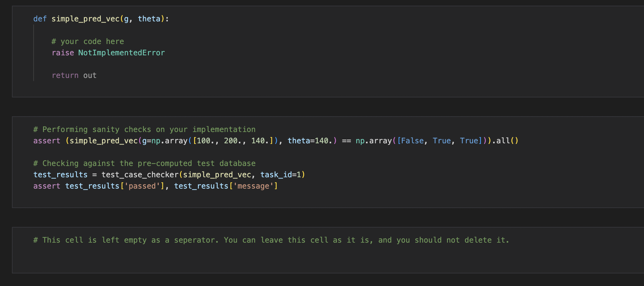Viewport: 644px width, 286px height.
Task: Click the 'return out' line
Action: click(x=74, y=75)
